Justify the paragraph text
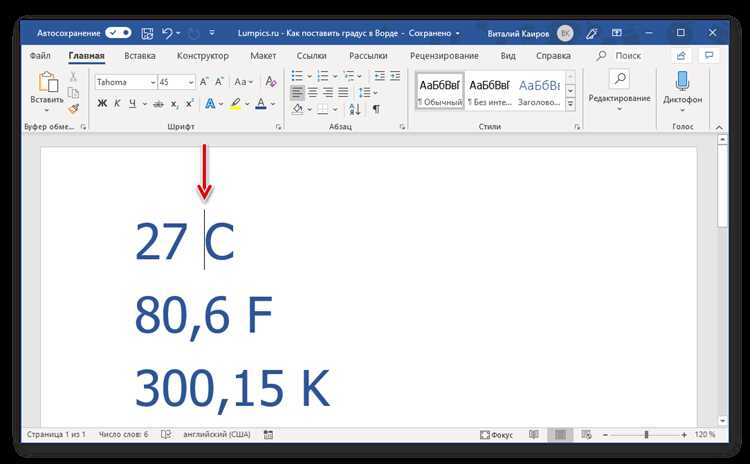The width and height of the screenshot is (750, 464). click(x=343, y=92)
